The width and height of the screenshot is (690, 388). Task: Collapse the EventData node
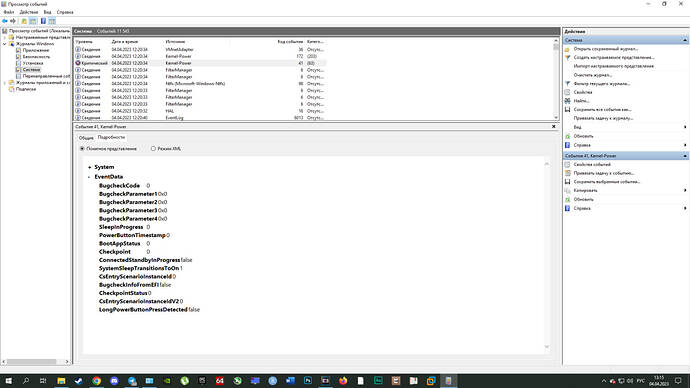click(89, 177)
